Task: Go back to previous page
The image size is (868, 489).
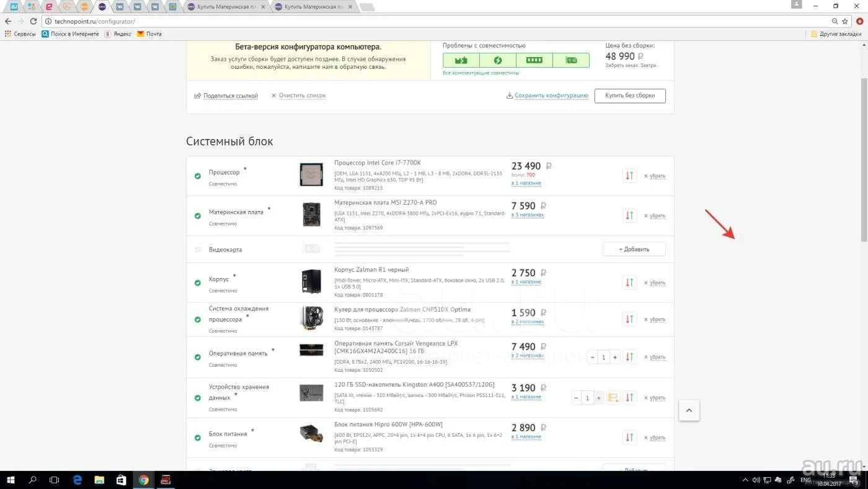Action: coord(8,21)
